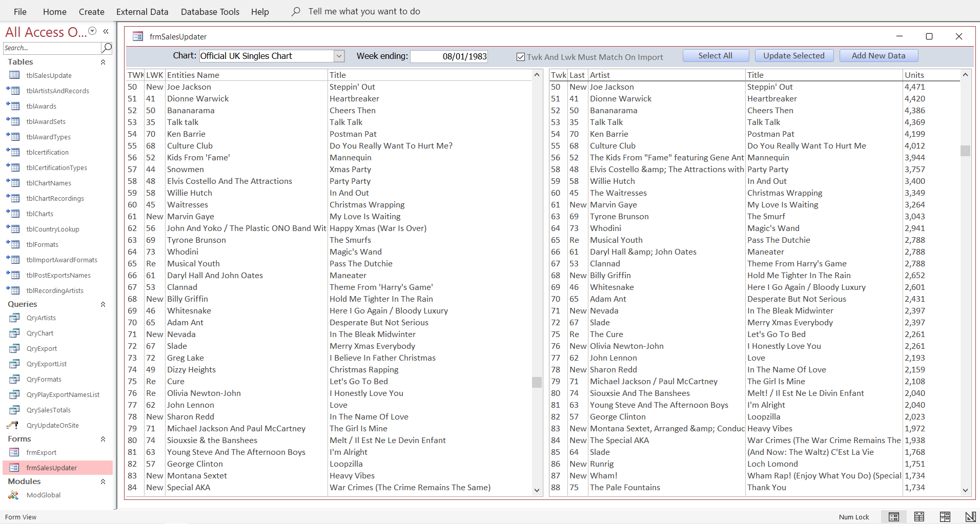Open the QryUpdateOnSite update query icon
The height and width of the screenshot is (524, 980).
click(x=13, y=425)
